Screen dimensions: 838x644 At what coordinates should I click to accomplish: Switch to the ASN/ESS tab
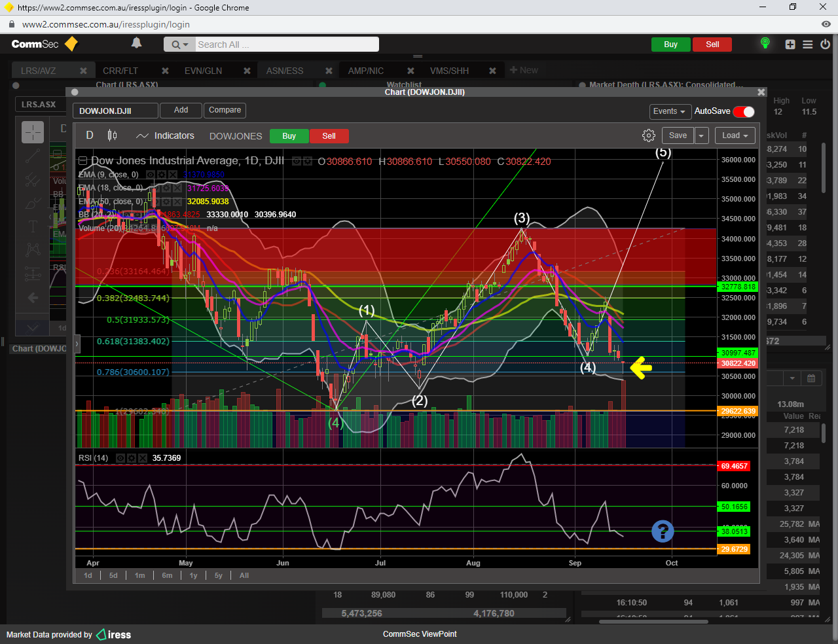[285, 71]
